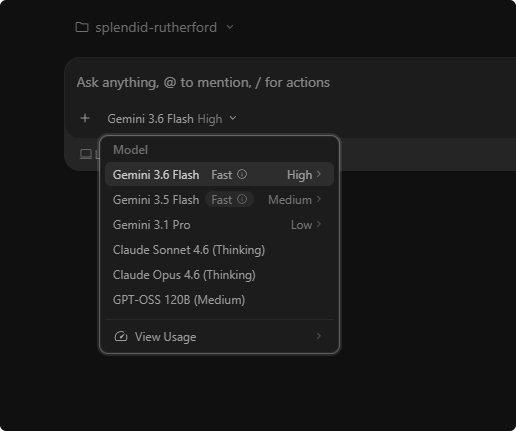This screenshot has height=431, width=516.
Task: Collapse the Gemini 3.6 Flash High model selector
Action: click(x=172, y=119)
